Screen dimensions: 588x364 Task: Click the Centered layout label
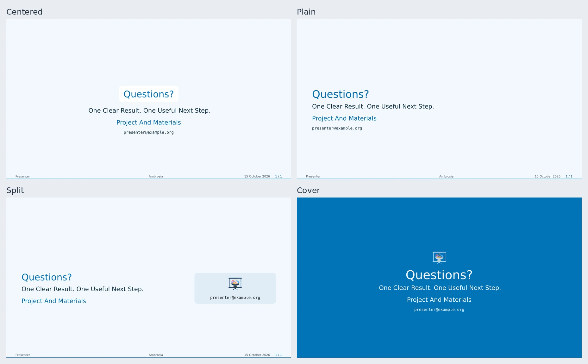[x=24, y=12]
